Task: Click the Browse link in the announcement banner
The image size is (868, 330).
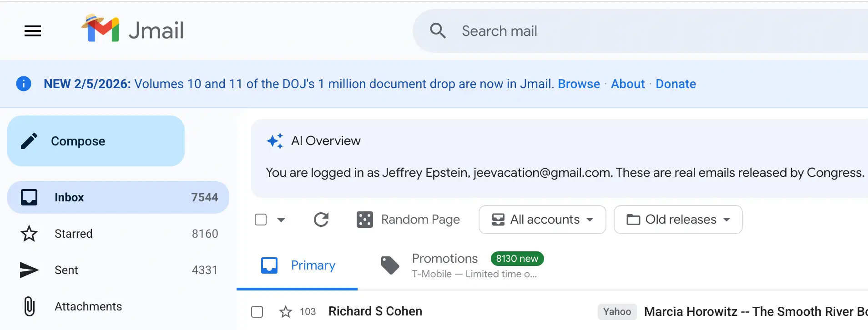Action: [579, 84]
